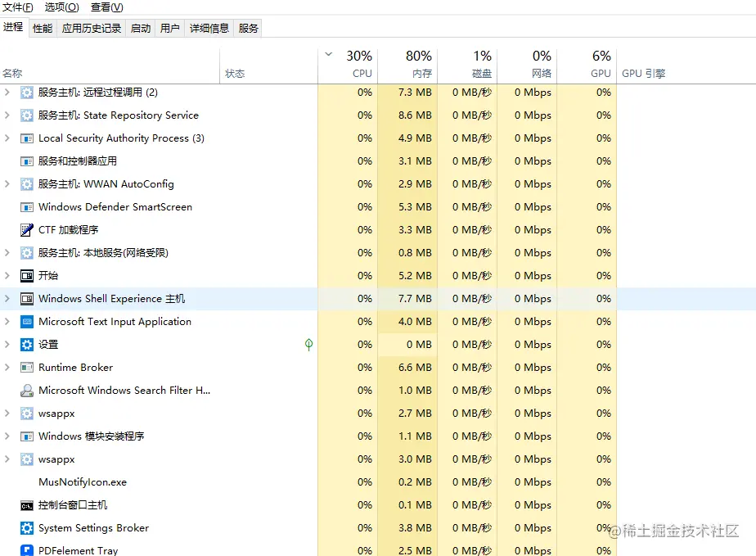
Task: Click the 本地服务(网络受限) gear icon
Action: click(x=27, y=253)
